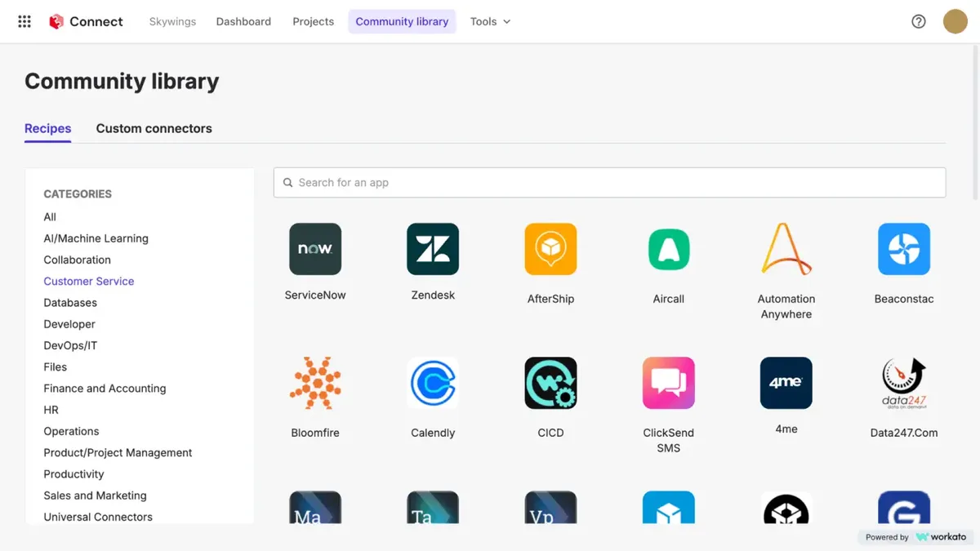Open the help question mark icon
The width and height of the screenshot is (980, 551).
(x=919, y=22)
